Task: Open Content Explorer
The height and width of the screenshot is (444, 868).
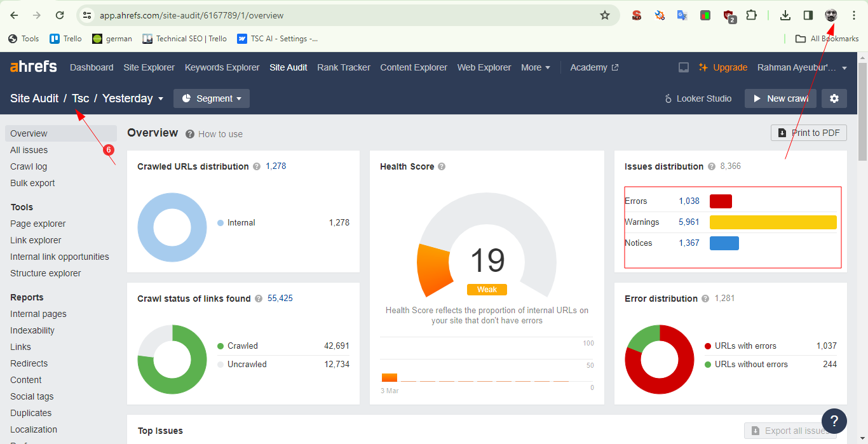Action: (414, 67)
